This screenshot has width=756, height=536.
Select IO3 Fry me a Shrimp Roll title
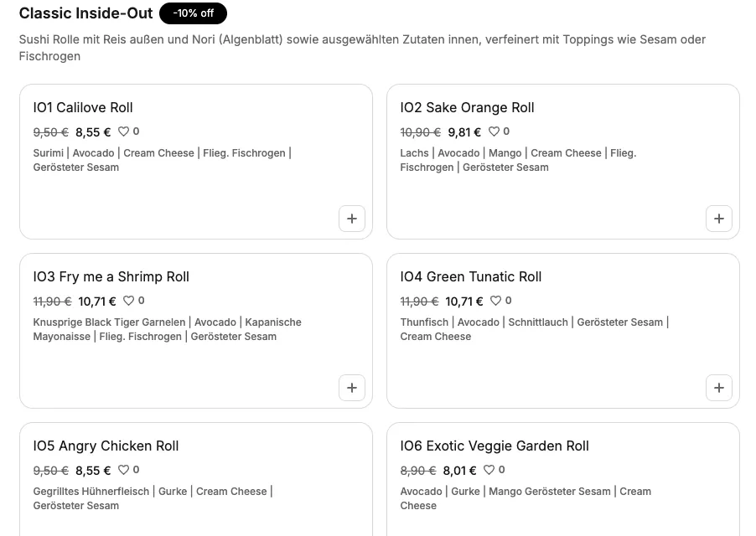tap(111, 276)
